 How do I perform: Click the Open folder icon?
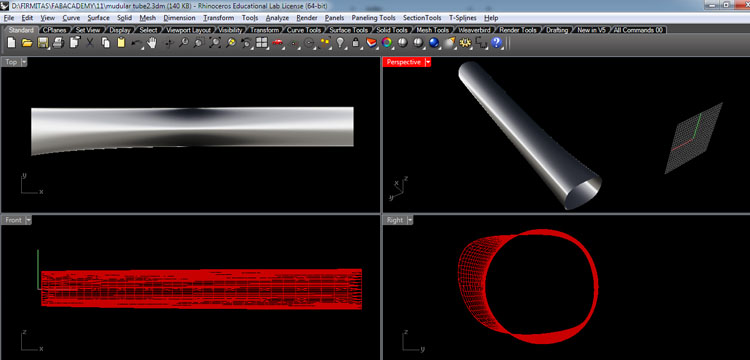27,43
